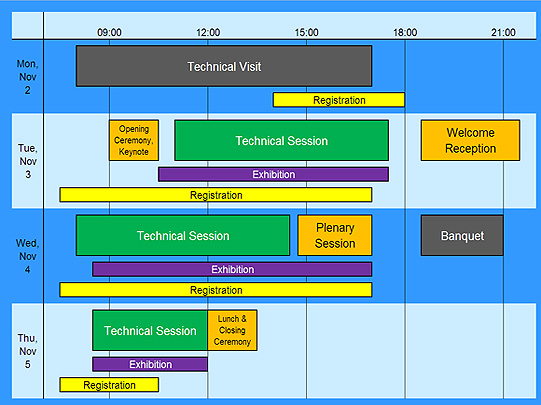Click Tuesday's purple Exhibition bar
541x405 pixels.
pyautogui.click(x=273, y=174)
